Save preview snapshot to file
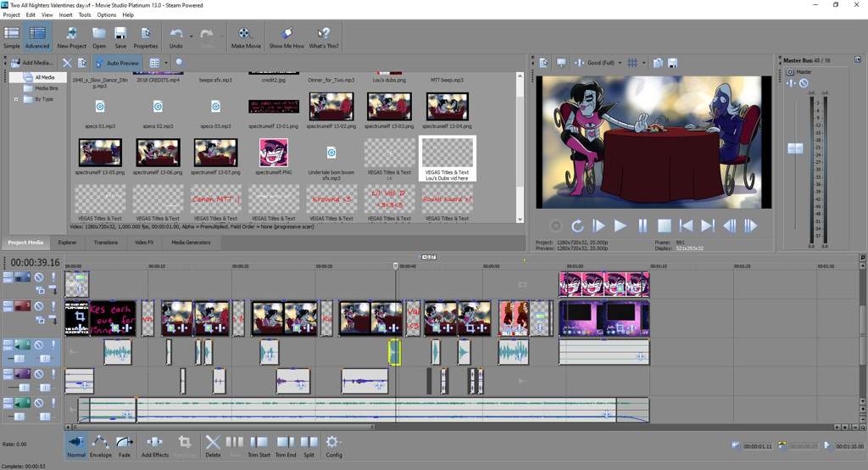The width and height of the screenshot is (868, 470). 672,63
